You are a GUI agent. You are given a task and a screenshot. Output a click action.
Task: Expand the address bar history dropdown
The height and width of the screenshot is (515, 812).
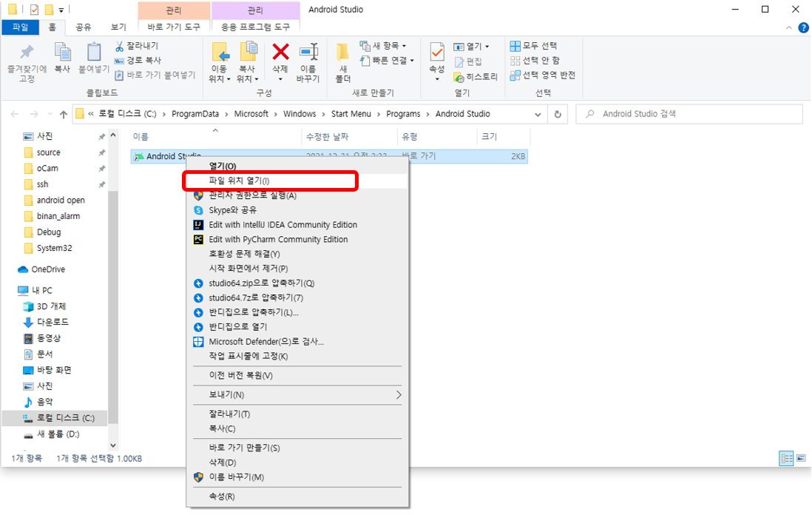[538, 115]
